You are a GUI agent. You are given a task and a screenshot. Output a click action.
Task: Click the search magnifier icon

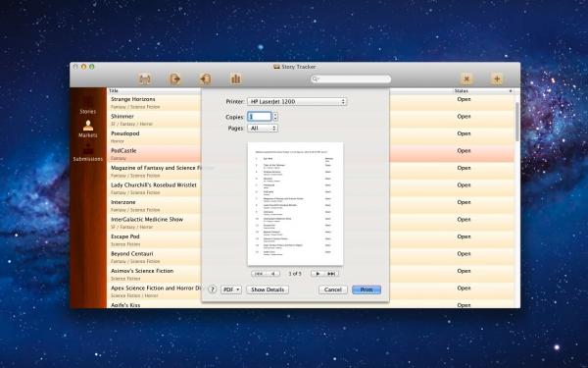pos(316,79)
